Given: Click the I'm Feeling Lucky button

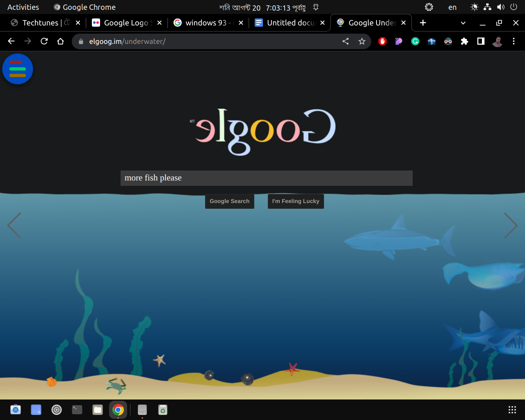Looking at the screenshot, I should [296, 201].
